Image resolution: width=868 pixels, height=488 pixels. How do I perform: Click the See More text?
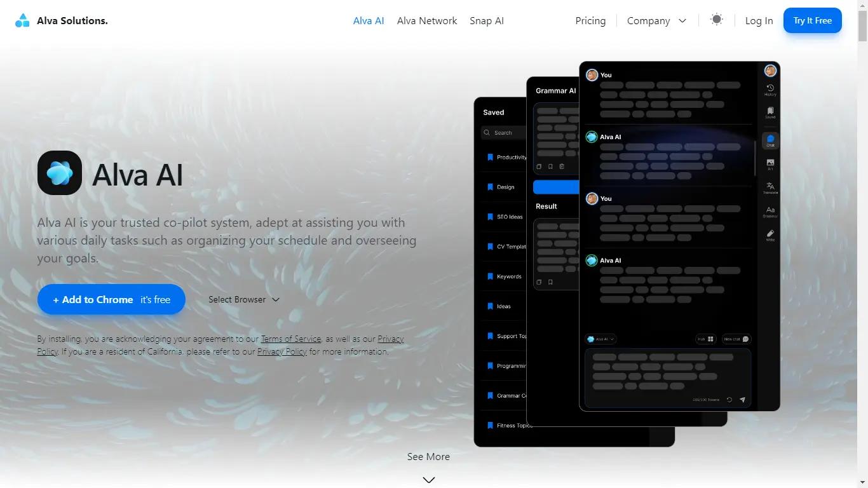point(428,456)
